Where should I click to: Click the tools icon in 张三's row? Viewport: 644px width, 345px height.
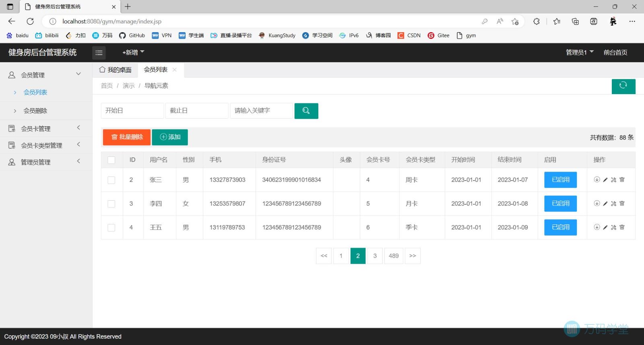[613, 180]
